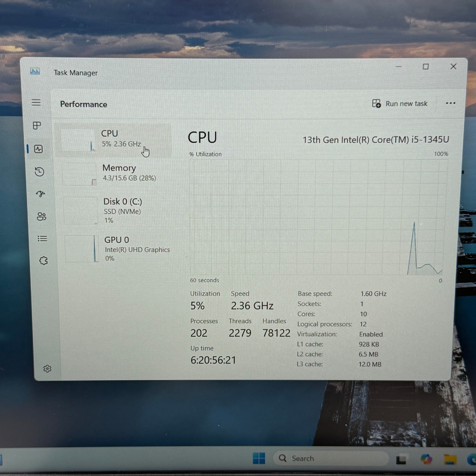Click the Performance page heading
This screenshot has width=476, height=476.
84,104
